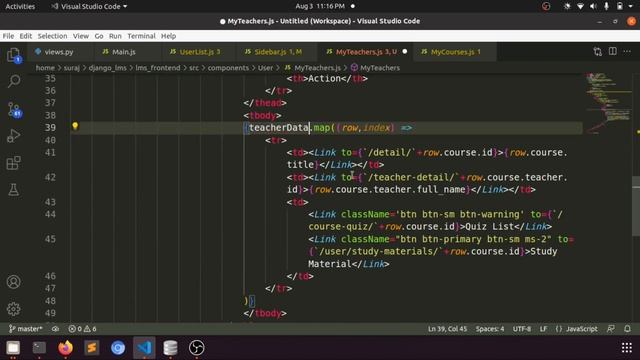Screen dimensions: 640x360
Task: Change indentation via Spaces: 4
Action: click(x=490, y=329)
